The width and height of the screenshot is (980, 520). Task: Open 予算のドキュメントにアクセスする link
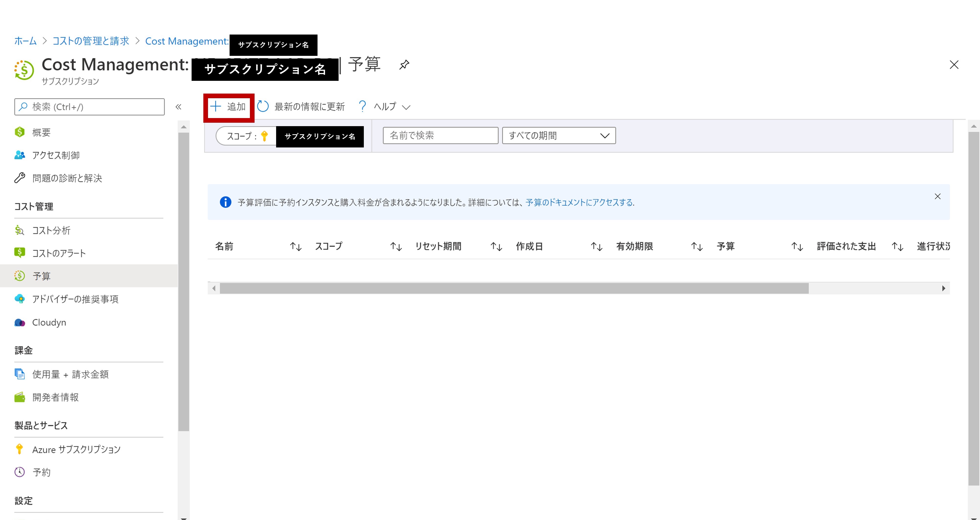point(579,202)
